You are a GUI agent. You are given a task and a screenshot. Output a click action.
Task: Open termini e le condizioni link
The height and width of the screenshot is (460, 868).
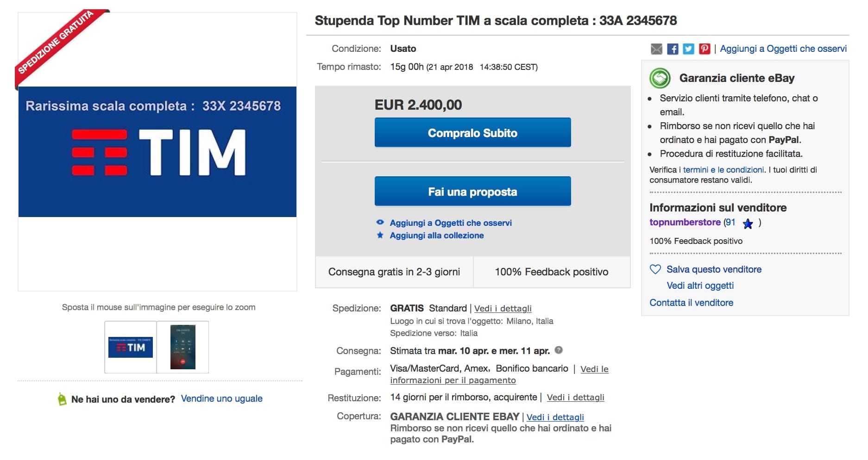coord(723,169)
